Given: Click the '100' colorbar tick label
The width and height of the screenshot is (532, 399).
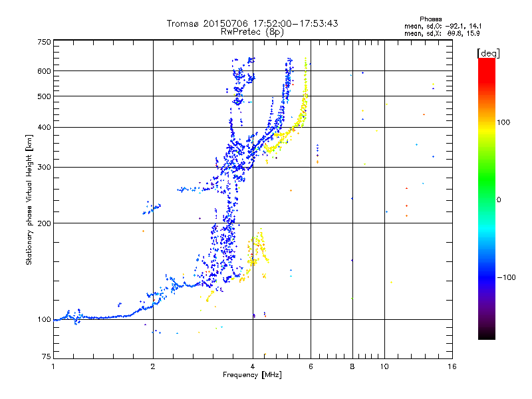Looking at the screenshot, I should click(x=503, y=122).
